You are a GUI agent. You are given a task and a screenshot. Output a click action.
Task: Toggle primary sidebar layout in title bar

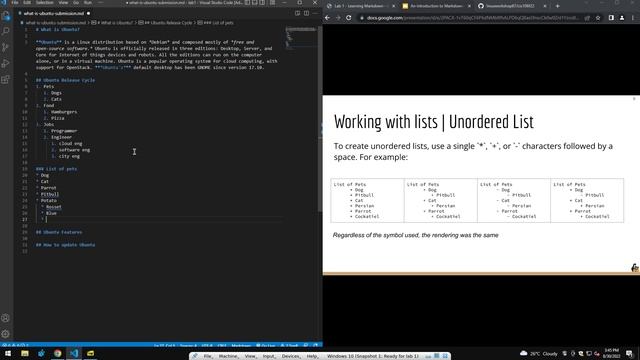(x=248, y=2)
